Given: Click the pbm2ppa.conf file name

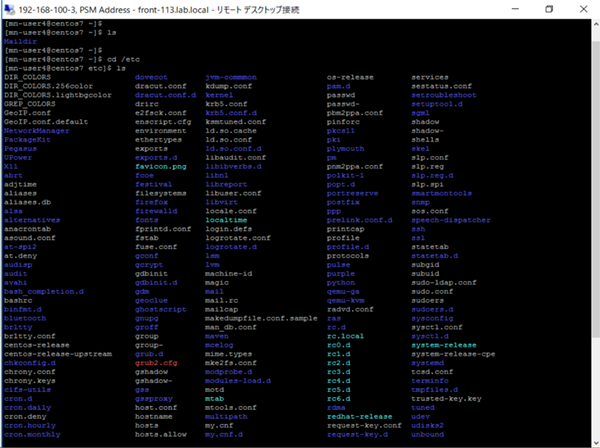Looking at the screenshot, I should click(x=355, y=113).
